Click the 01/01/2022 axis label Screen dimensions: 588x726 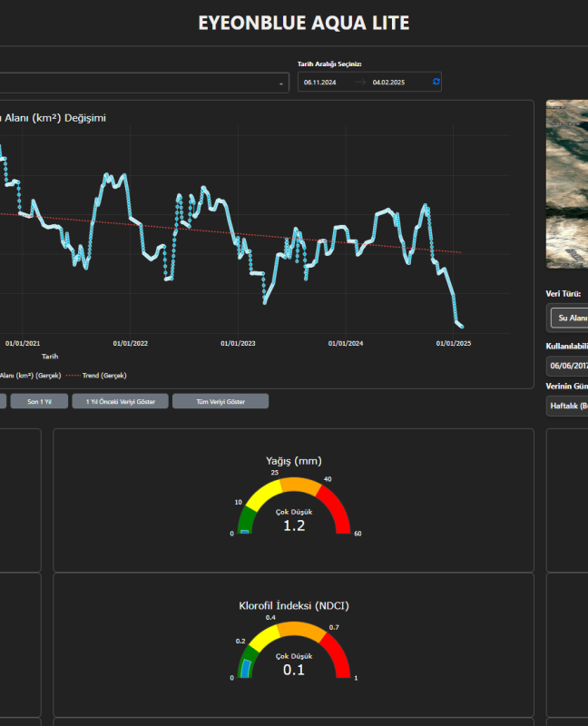point(131,344)
